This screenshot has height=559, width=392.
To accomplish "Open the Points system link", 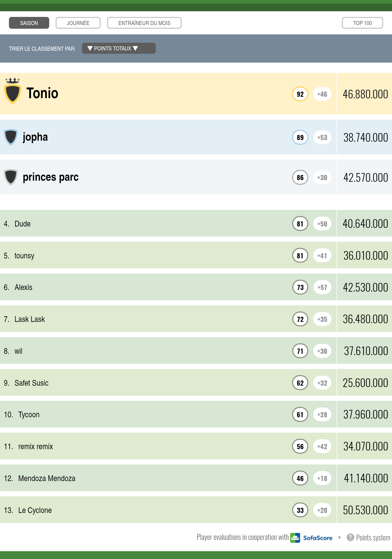I will click(373, 538).
